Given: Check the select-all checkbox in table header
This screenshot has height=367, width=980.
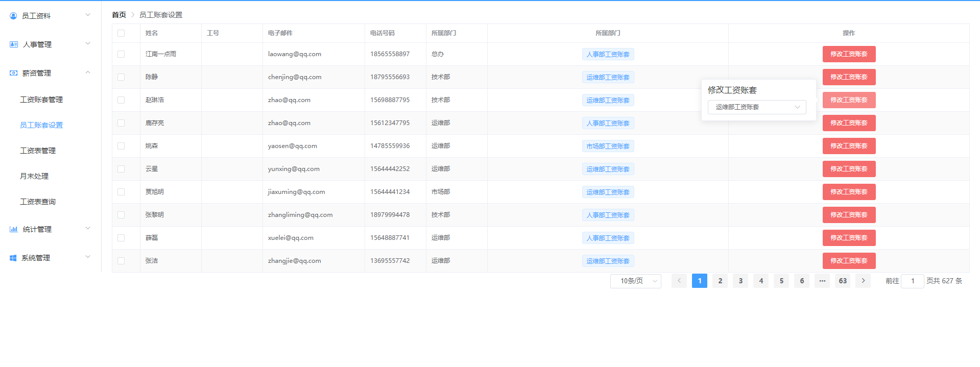Looking at the screenshot, I should (121, 33).
